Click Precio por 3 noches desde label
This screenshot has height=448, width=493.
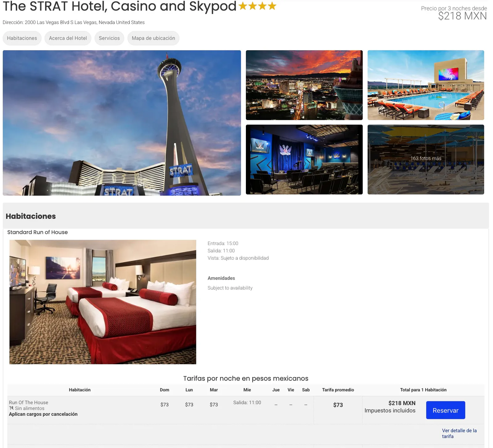click(454, 8)
